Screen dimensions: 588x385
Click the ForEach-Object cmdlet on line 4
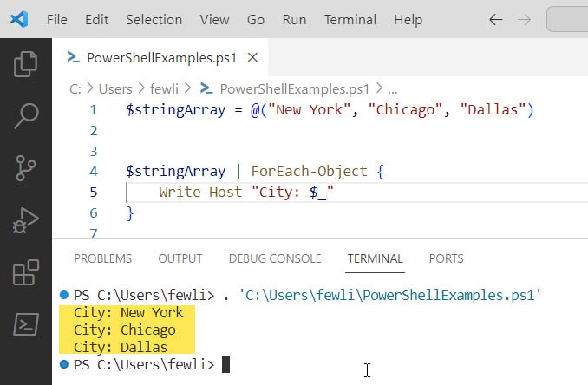(309, 172)
